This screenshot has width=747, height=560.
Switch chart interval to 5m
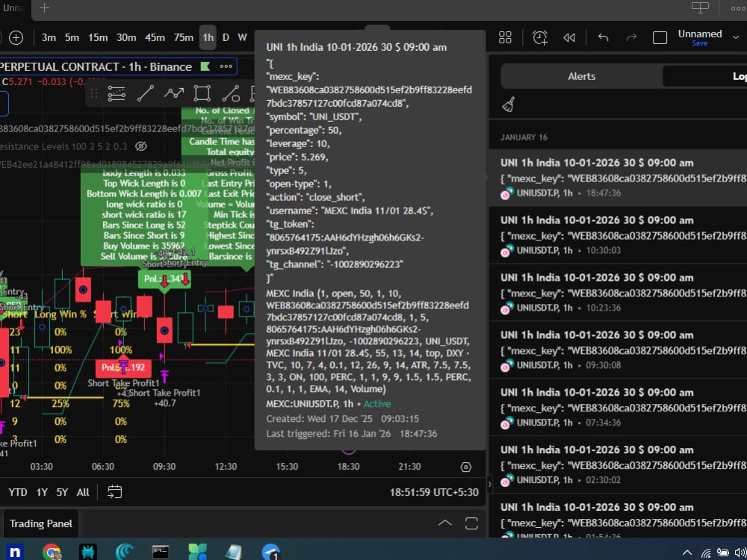pyautogui.click(x=72, y=37)
